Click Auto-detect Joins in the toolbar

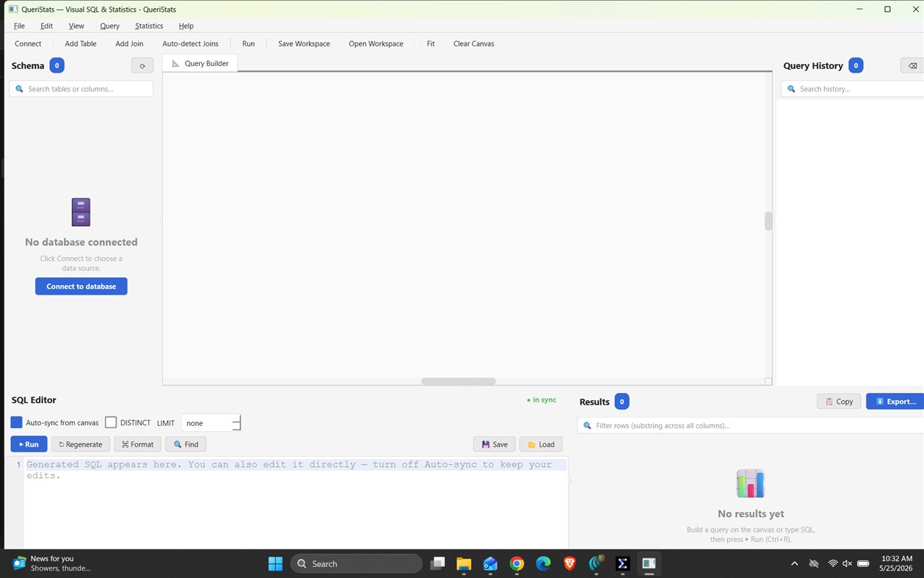pyautogui.click(x=190, y=43)
